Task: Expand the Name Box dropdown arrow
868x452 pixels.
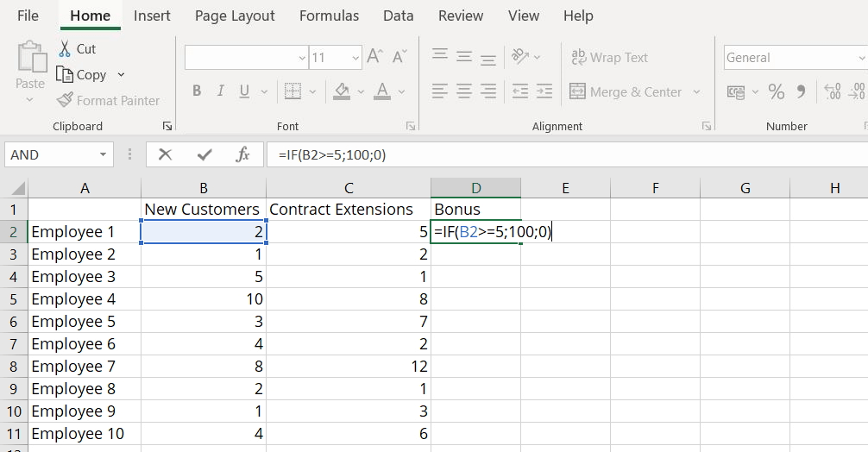Action: pos(104,154)
